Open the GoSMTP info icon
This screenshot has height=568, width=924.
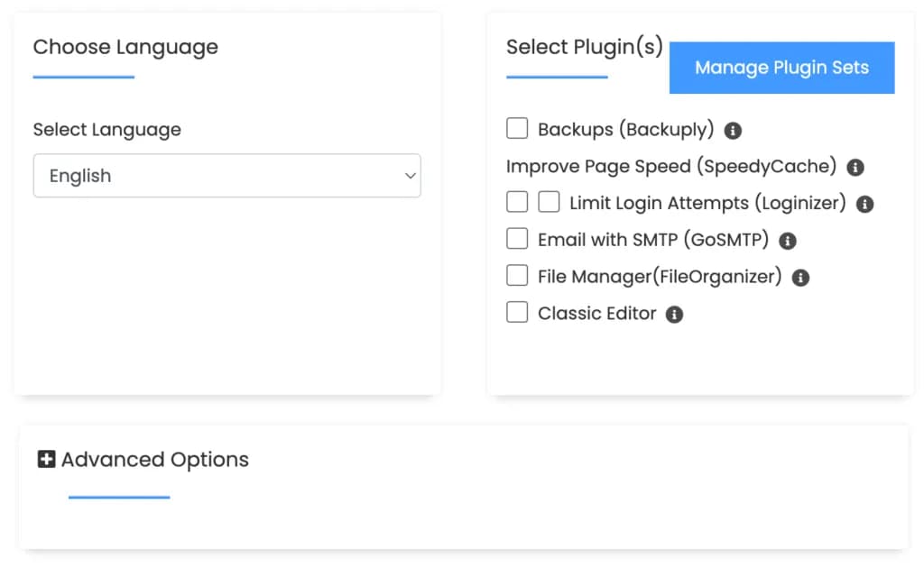coord(786,240)
